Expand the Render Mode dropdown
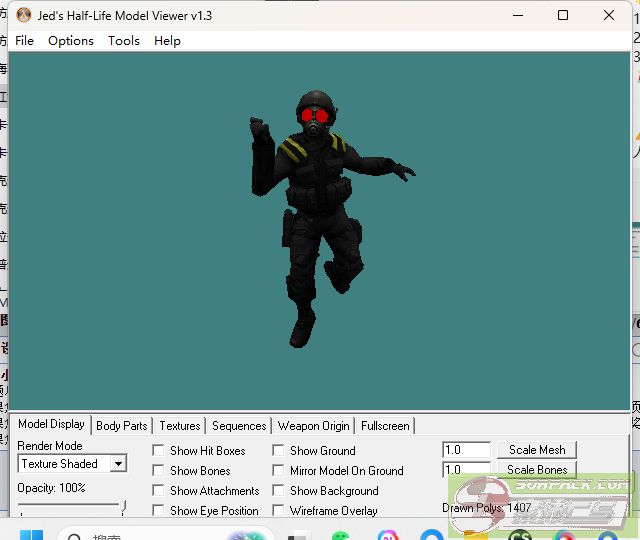640x540 pixels. click(117, 464)
